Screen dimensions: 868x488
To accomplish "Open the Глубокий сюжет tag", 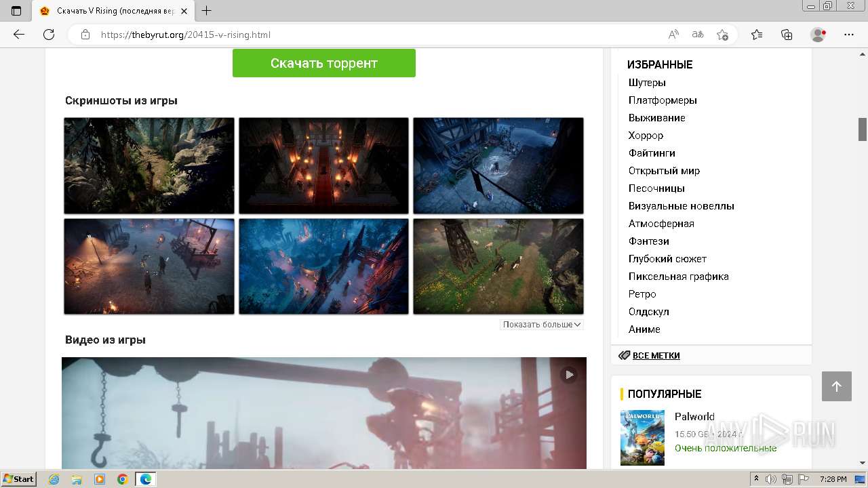I will tap(667, 259).
